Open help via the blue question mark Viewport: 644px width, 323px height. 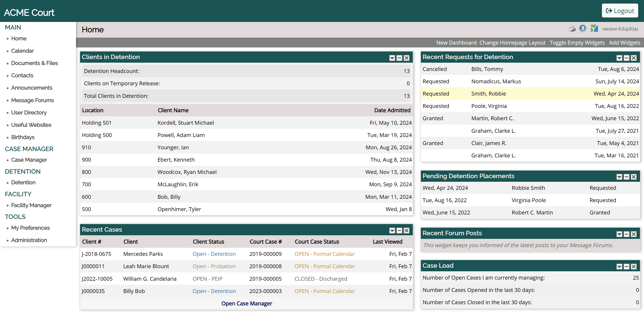583,28
